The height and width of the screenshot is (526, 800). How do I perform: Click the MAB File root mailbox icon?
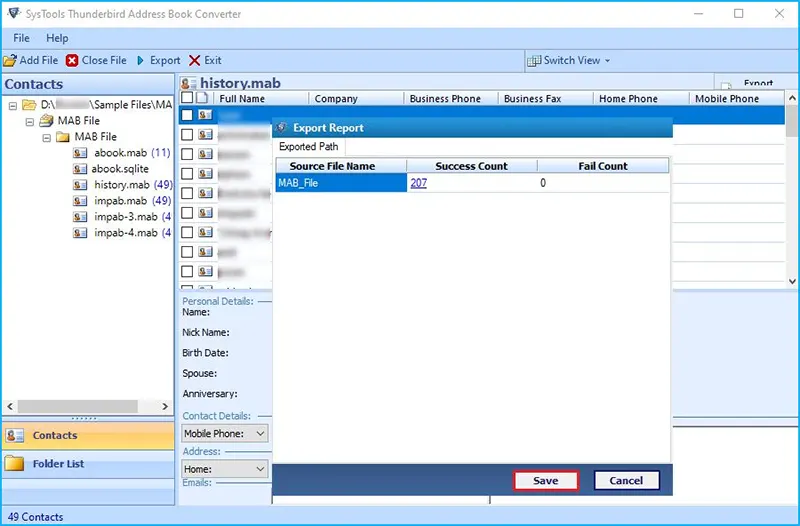pos(46,120)
